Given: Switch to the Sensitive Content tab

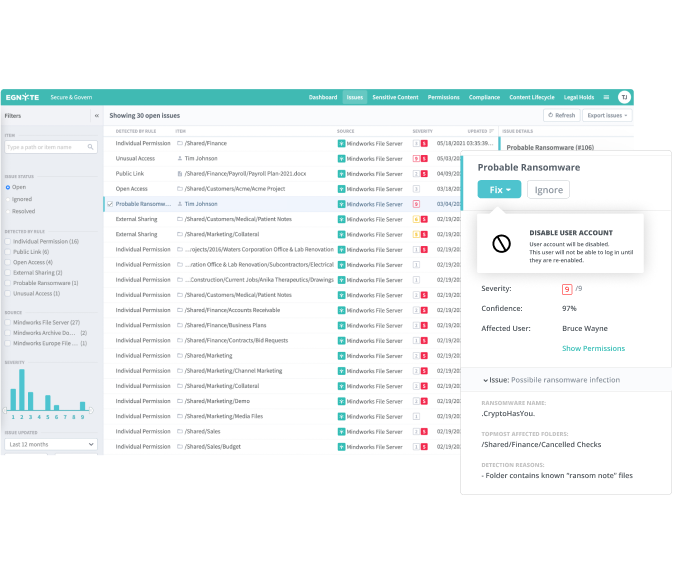Looking at the screenshot, I should 395,97.
